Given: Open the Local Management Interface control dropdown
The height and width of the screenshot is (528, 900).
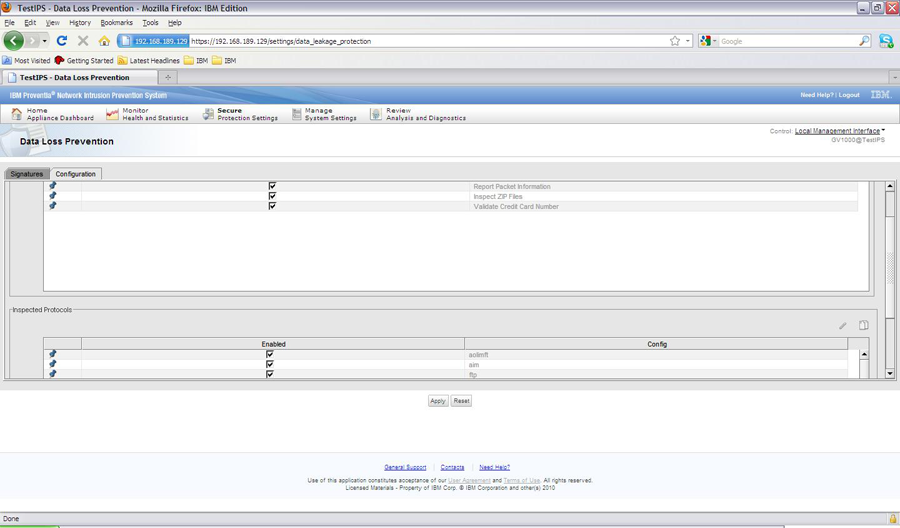Looking at the screenshot, I should click(x=840, y=131).
